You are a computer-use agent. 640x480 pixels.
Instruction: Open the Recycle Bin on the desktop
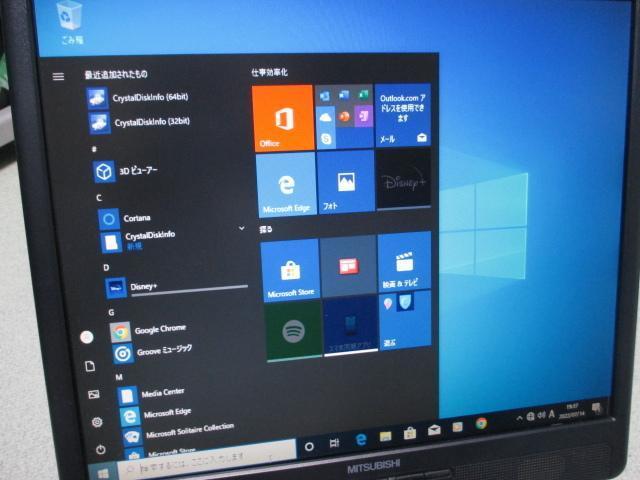[x=70, y=22]
